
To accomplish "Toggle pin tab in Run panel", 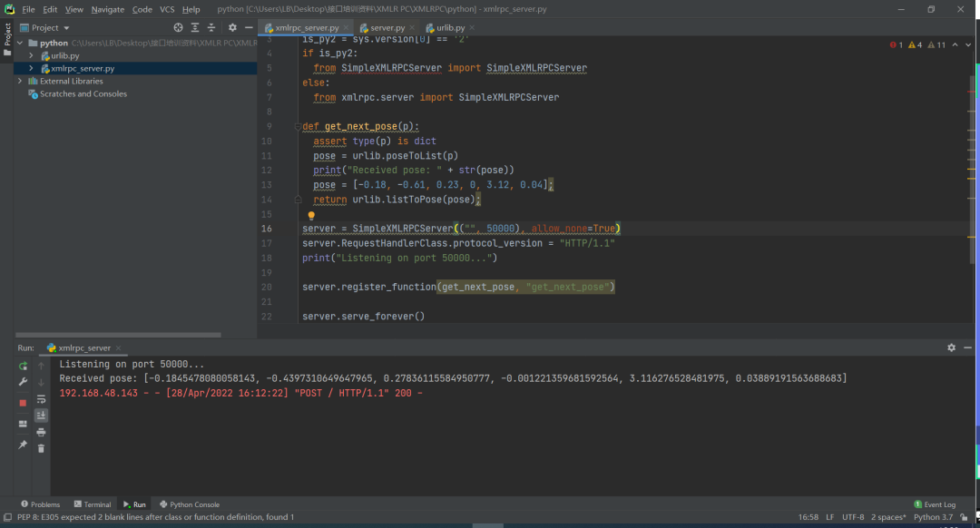I will point(23,445).
